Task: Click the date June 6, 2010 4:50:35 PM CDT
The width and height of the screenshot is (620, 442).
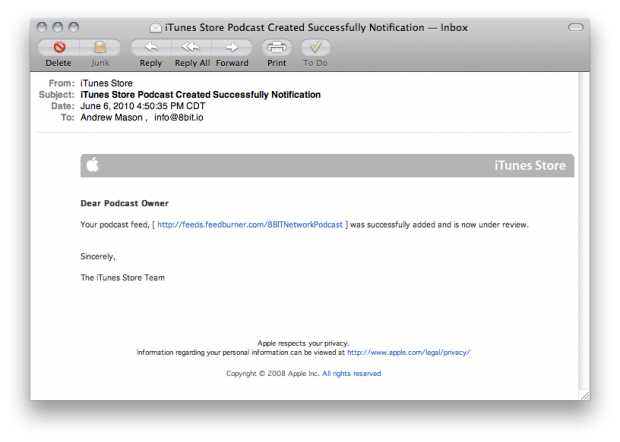Action: pyautogui.click(x=143, y=106)
